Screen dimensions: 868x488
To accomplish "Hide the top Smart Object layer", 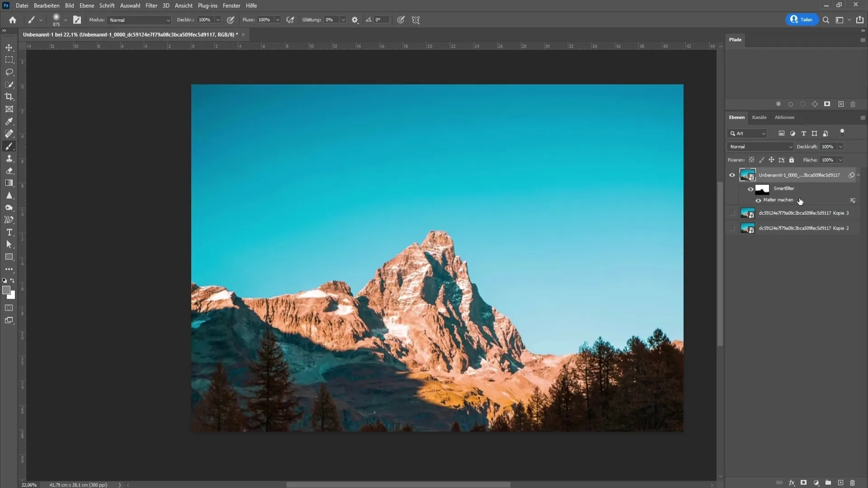I will pos(732,174).
